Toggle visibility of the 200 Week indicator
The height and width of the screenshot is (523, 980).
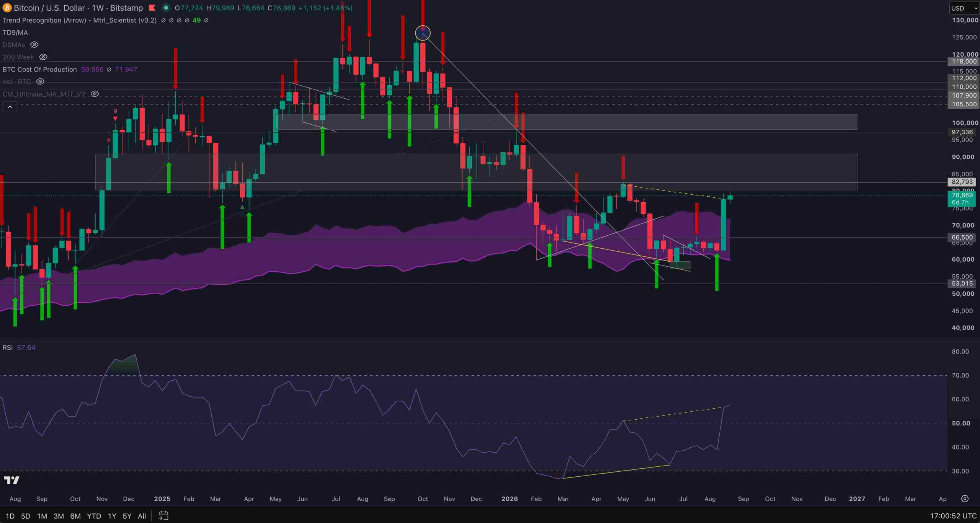[x=43, y=57]
